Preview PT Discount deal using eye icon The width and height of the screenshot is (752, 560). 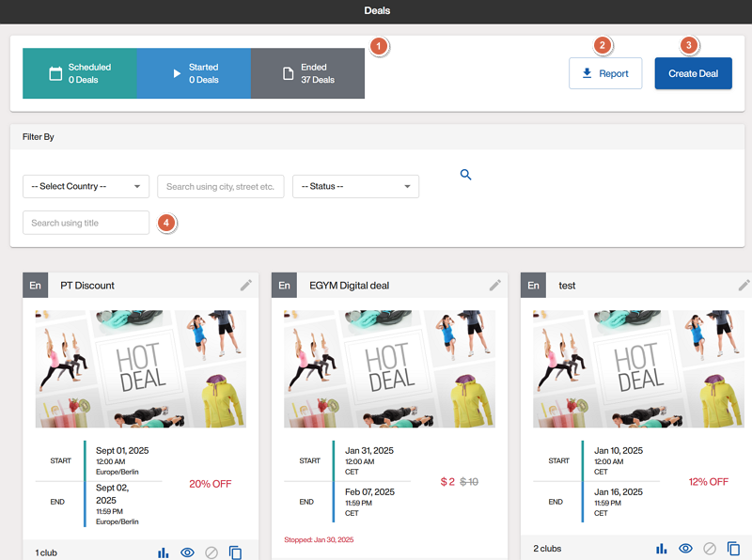[x=187, y=552]
